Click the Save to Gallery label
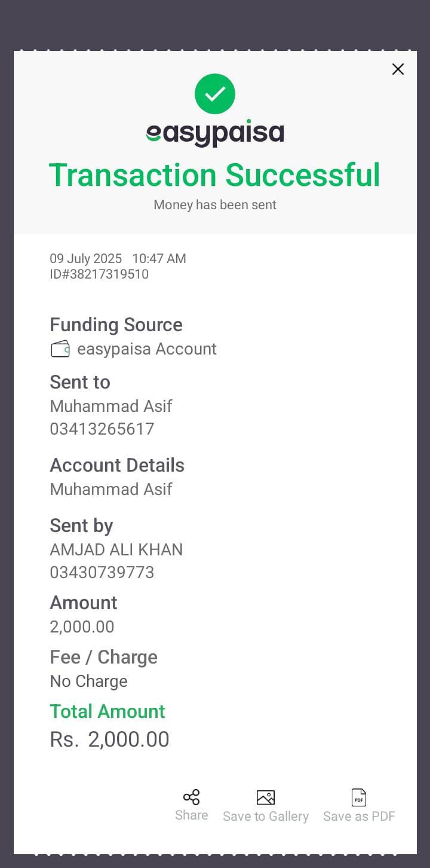 tap(266, 817)
